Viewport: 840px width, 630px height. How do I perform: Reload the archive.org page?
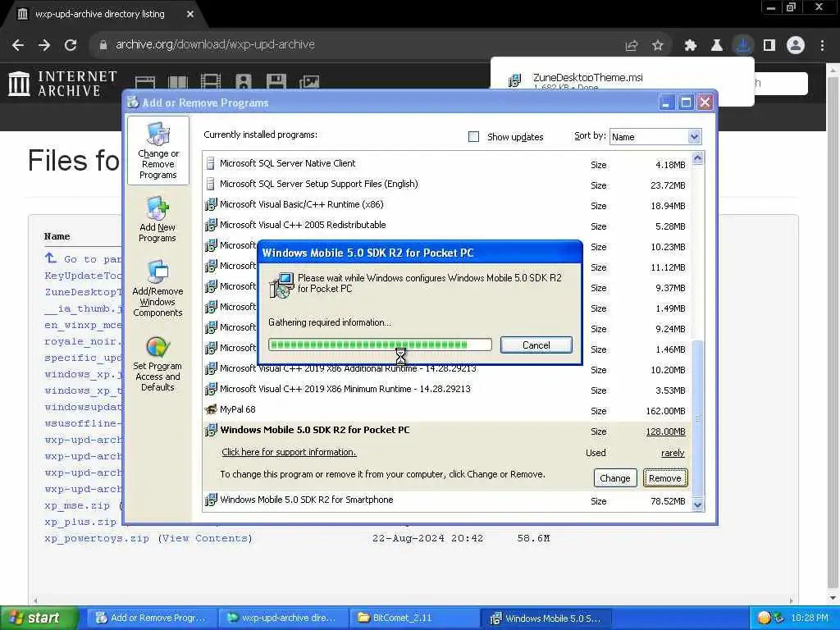tap(71, 45)
